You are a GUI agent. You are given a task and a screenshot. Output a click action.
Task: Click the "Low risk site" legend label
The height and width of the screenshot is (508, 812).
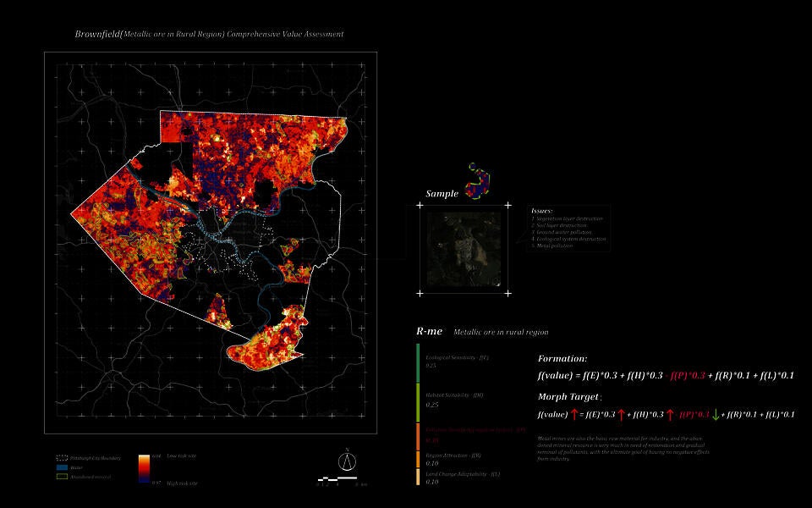click(x=182, y=456)
